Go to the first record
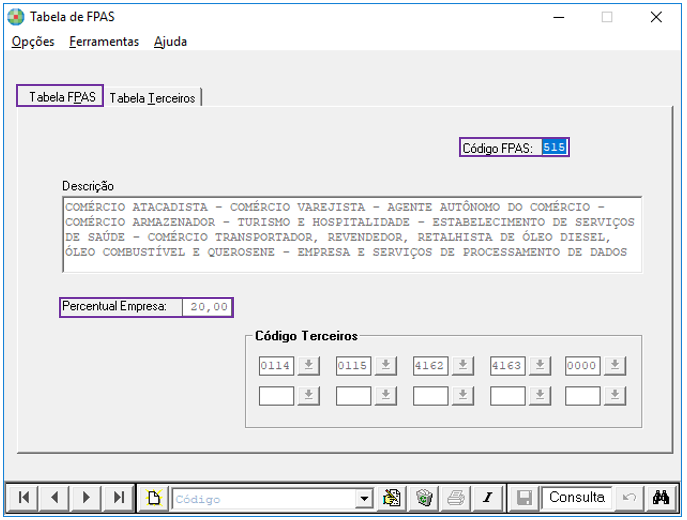 pyautogui.click(x=23, y=498)
